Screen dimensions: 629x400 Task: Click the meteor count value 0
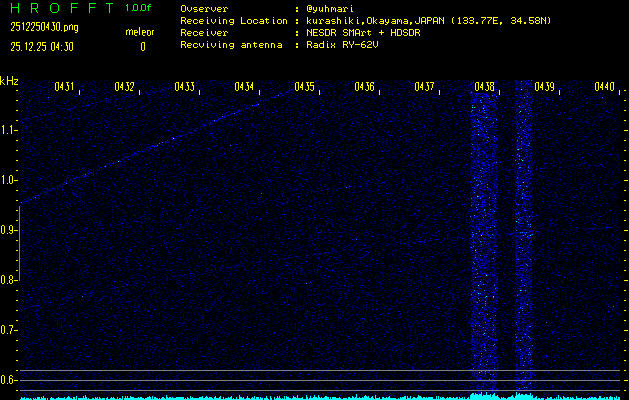[x=142, y=46]
